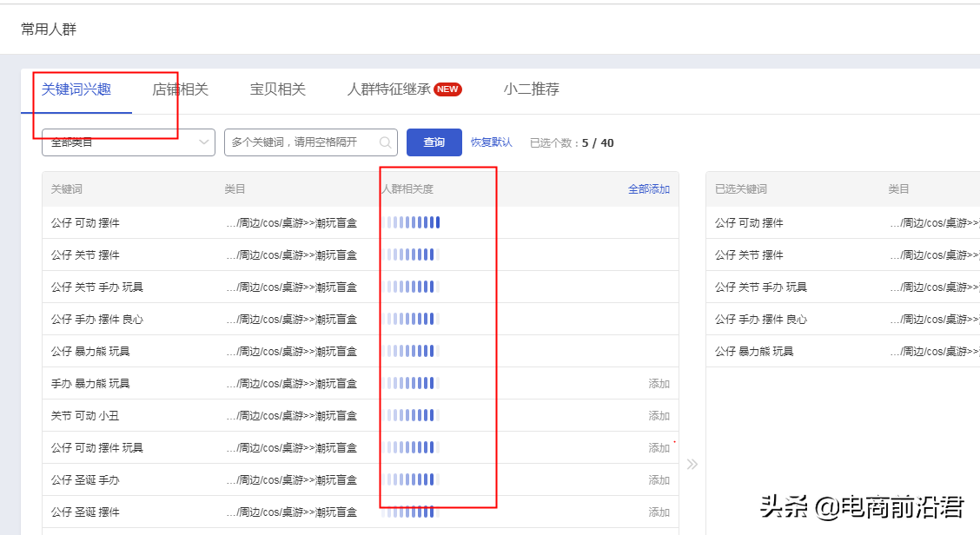This screenshot has width=980, height=535.
Task: Focus the keyword search input field
Action: click(x=311, y=142)
